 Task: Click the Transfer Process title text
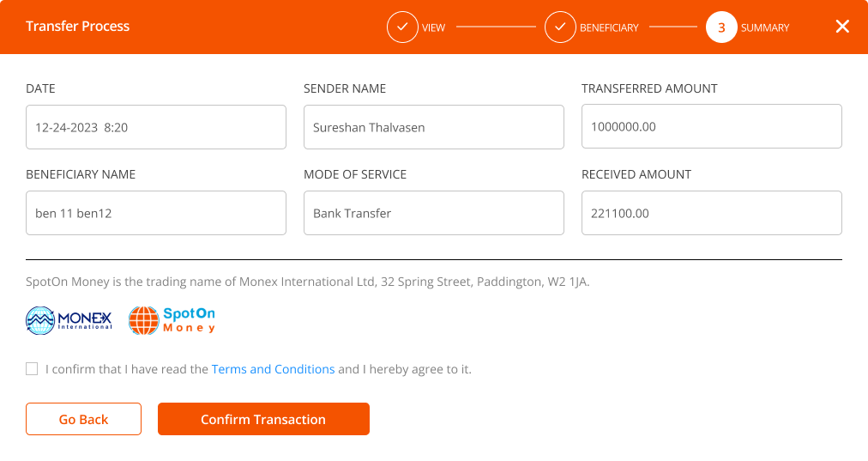[77, 26]
